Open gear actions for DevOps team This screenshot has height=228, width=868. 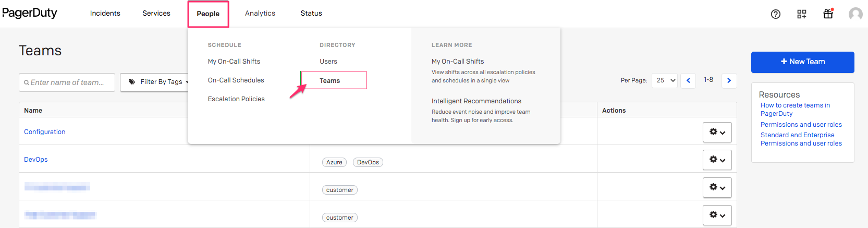[x=717, y=160]
